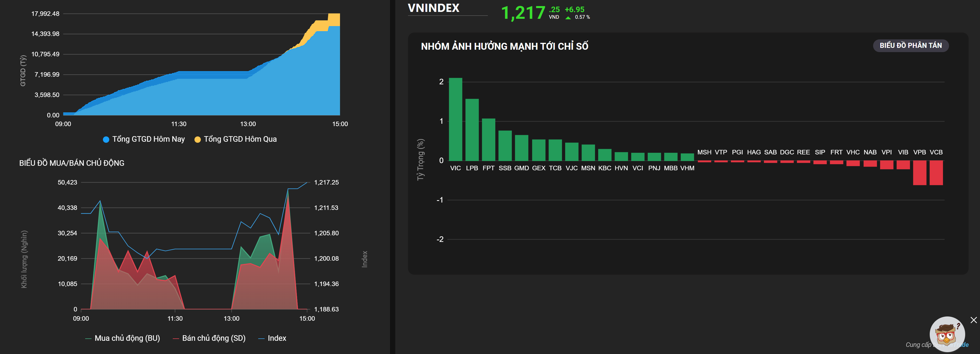Click the BIỂU ĐỒ MUA/BÁN CHỦ ĐỘNG heading

coord(72,163)
